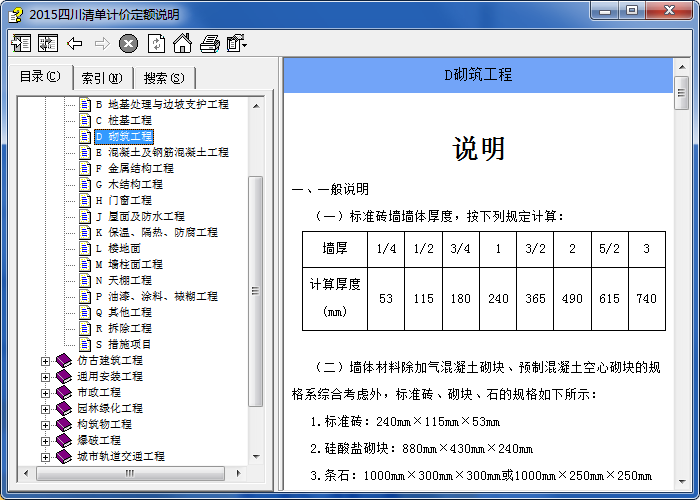This screenshot has height=500, width=700.
Task: Open topic G 木结构工程
Action: click(x=129, y=184)
